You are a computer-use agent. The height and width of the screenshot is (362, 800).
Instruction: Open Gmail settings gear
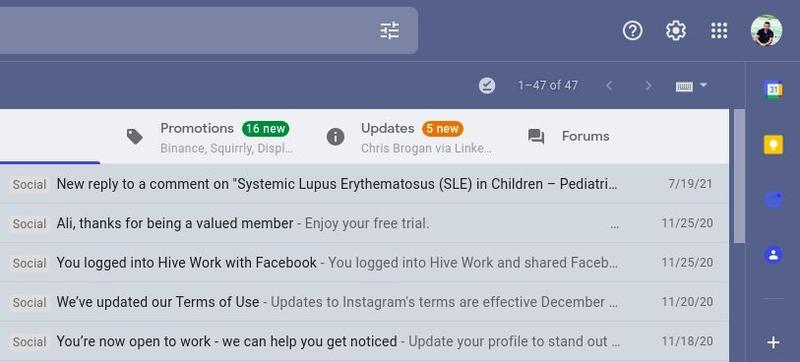tap(676, 31)
